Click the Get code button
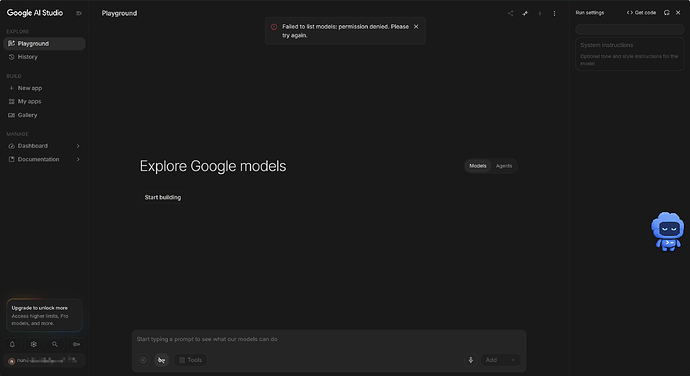The height and width of the screenshot is (376, 690). click(x=641, y=13)
